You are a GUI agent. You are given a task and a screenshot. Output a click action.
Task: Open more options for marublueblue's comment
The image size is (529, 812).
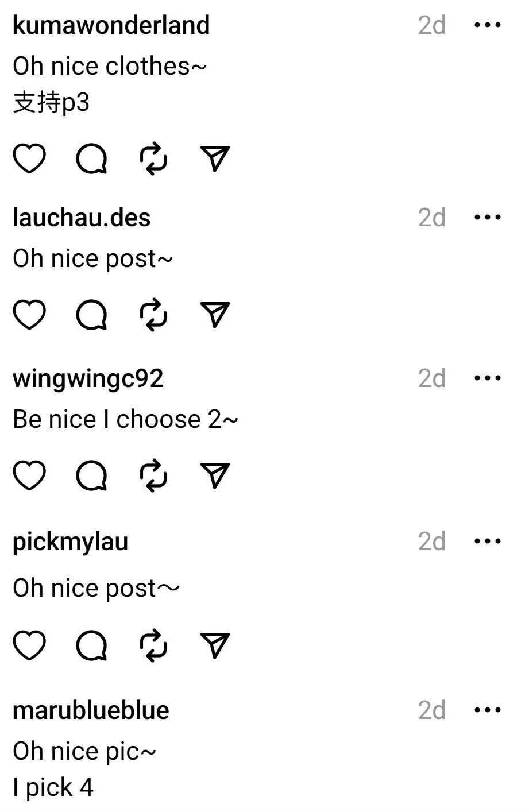click(488, 710)
